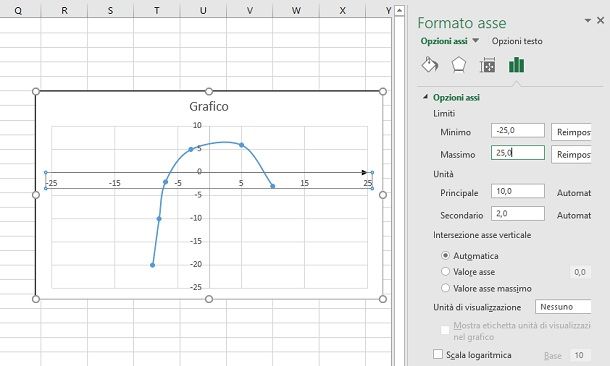Click the Secondario unit field
610x366 pixels.
518,214
